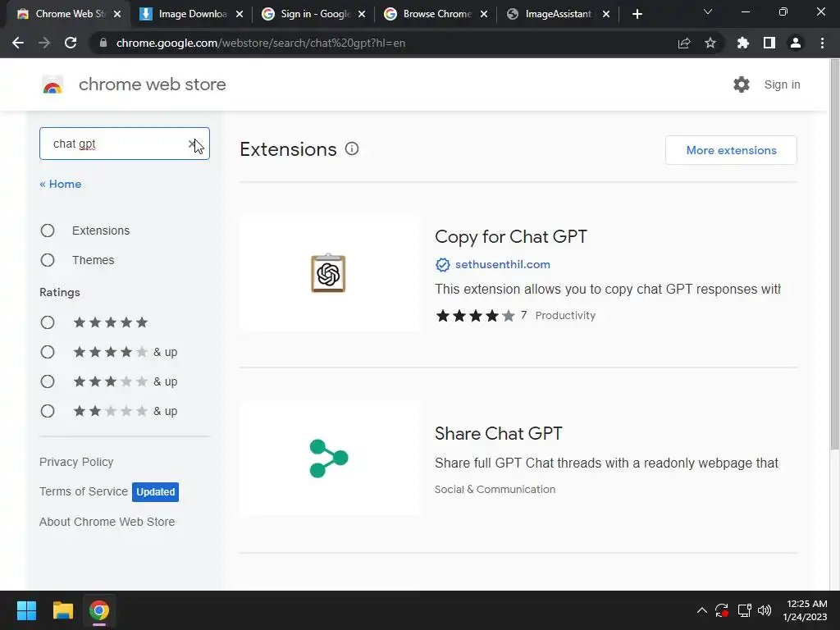Reload the current page
The width and height of the screenshot is (840, 630).
coord(71,43)
